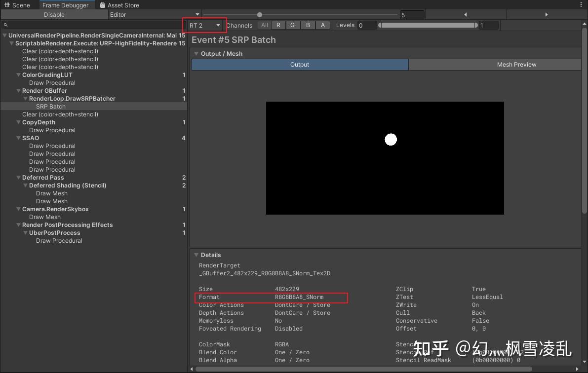Collapse ScriptableRenderer.Execute tree node
The image size is (588, 373).
(12, 43)
